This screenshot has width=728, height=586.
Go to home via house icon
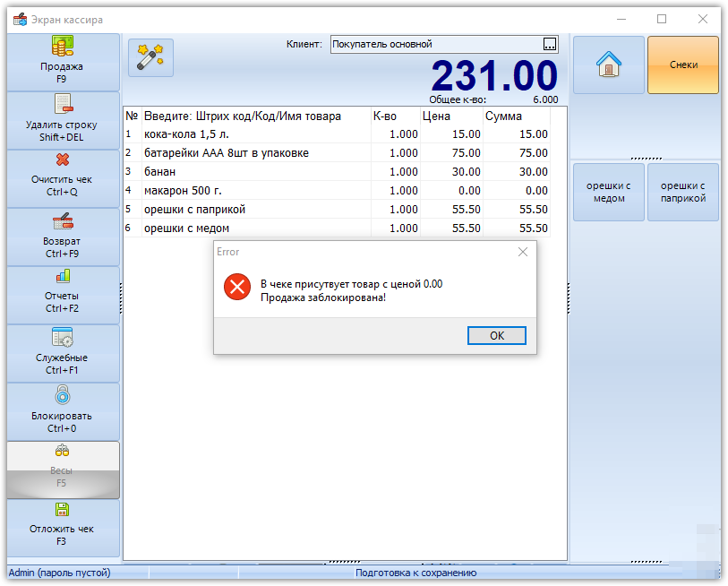click(x=609, y=65)
